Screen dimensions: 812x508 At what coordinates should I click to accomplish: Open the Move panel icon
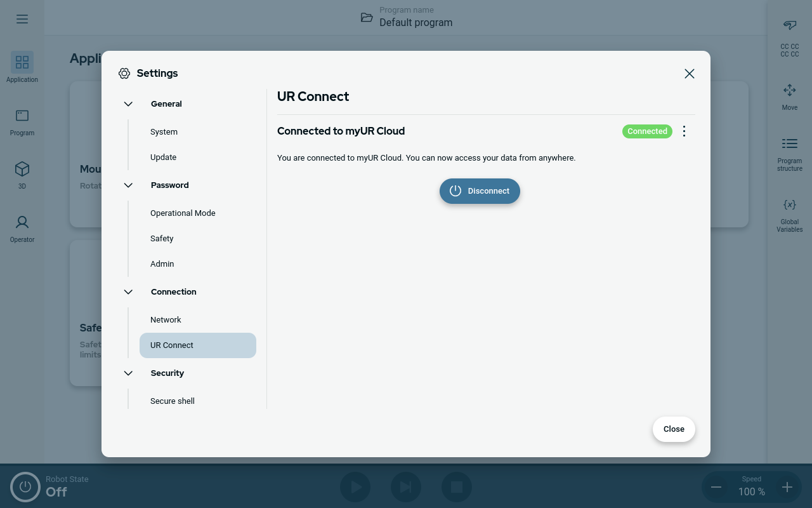[x=789, y=90]
